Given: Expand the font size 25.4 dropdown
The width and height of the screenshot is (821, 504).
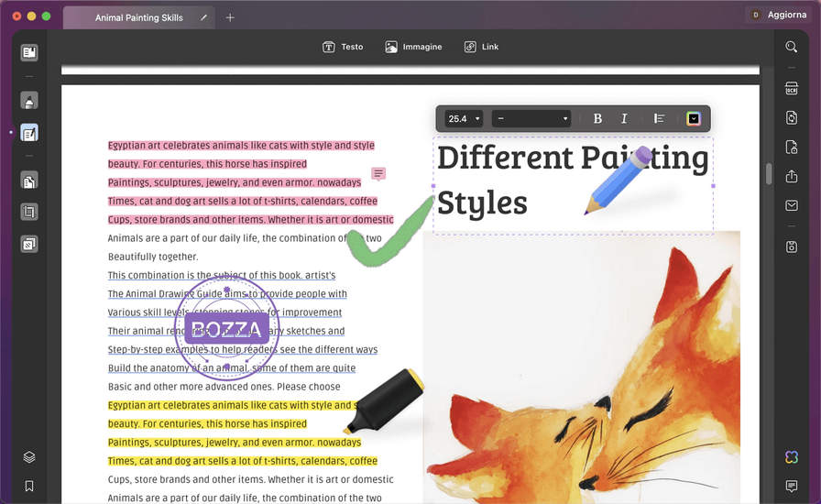Looking at the screenshot, I should (464, 118).
